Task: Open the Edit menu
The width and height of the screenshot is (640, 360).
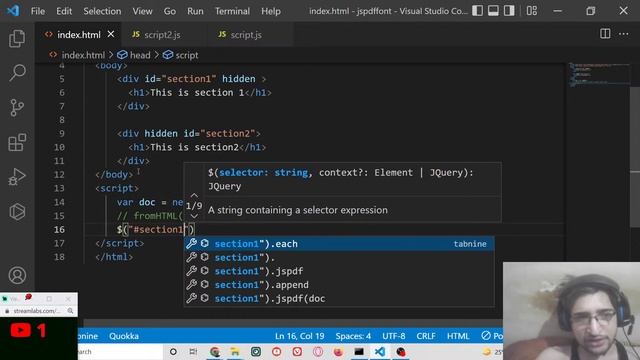Action: point(64,11)
